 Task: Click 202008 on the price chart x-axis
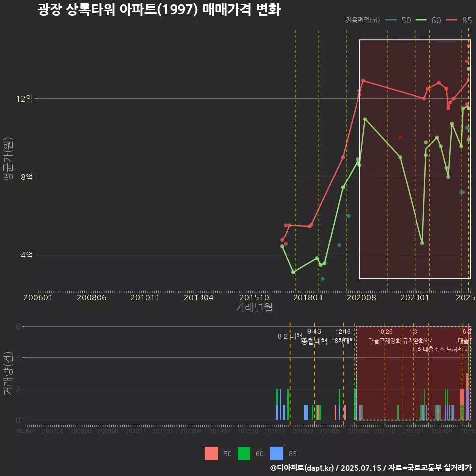[361, 297]
